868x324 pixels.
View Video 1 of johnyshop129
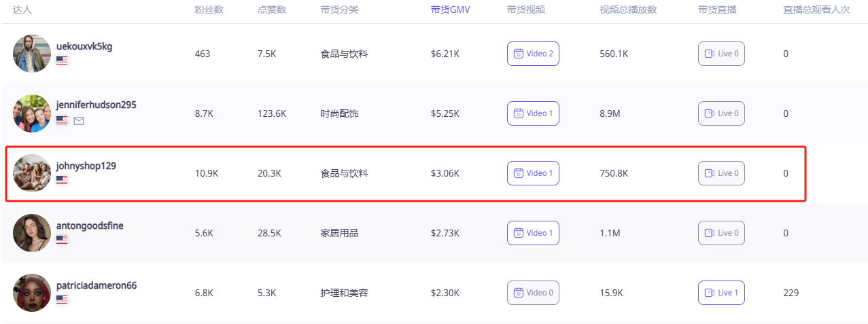click(533, 173)
